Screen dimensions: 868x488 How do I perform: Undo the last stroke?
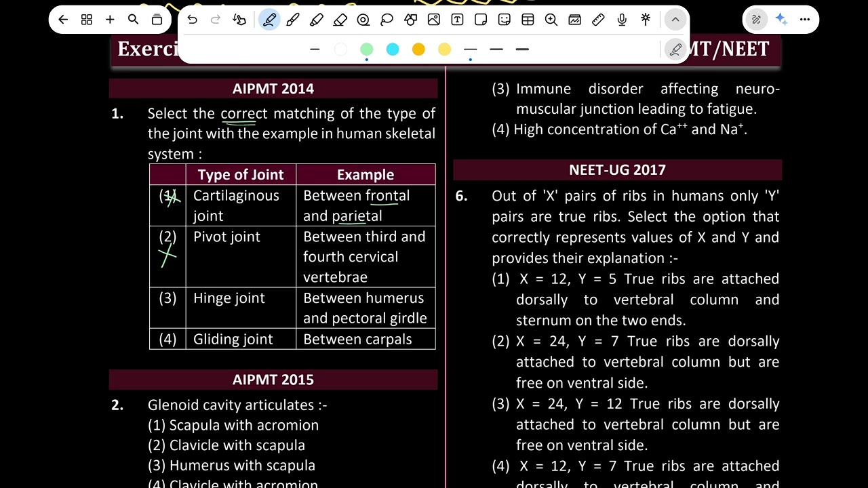193,20
